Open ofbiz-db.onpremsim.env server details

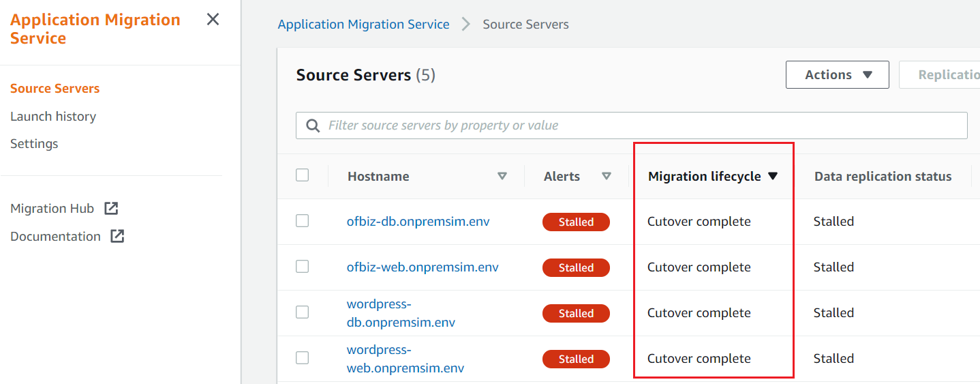418,222
